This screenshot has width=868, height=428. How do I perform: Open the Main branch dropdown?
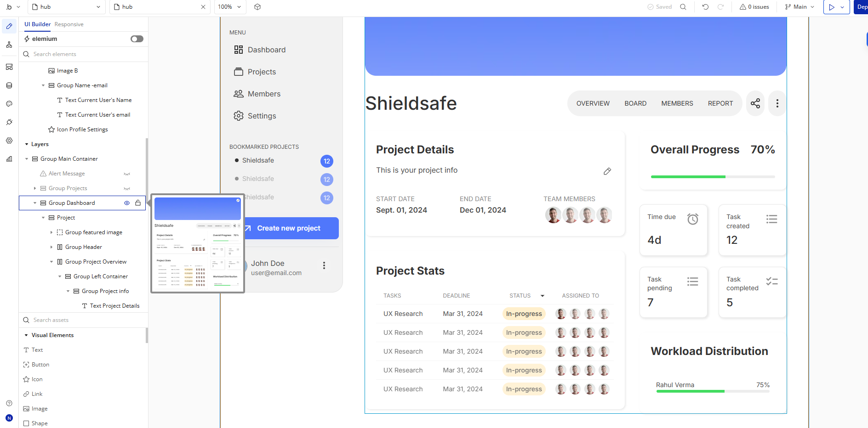click(x=800, y=7)
